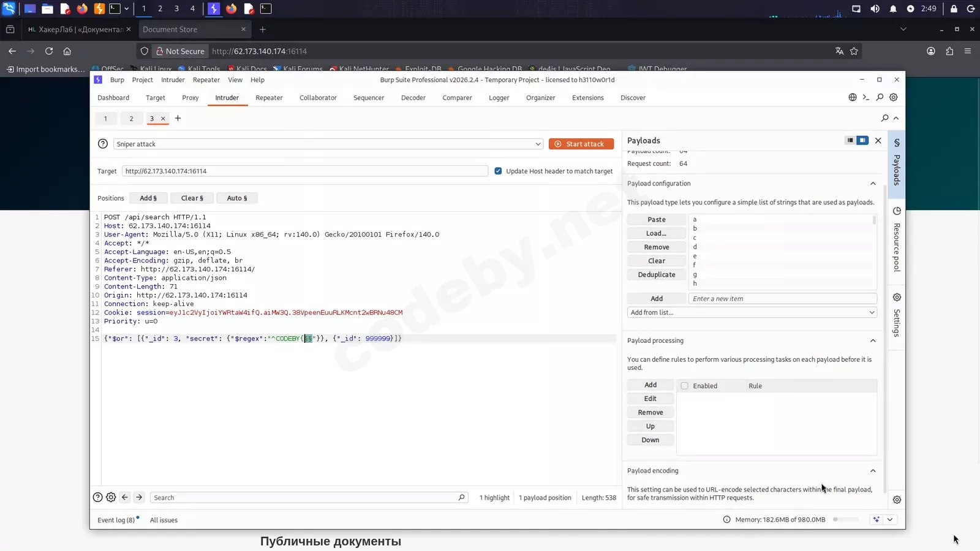This screenshot has height=551, width=980.
Task: Click the Add § position button
Action: [148, 198]
